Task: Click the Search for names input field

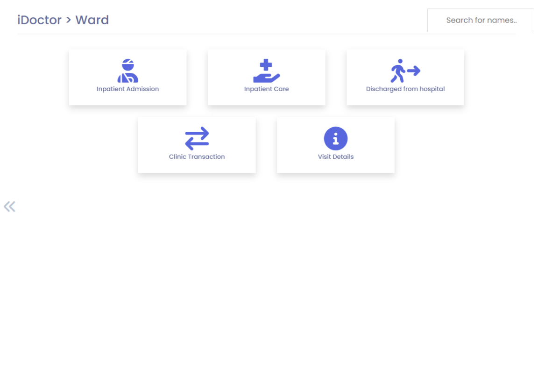Action: click(x=481, y=21)
